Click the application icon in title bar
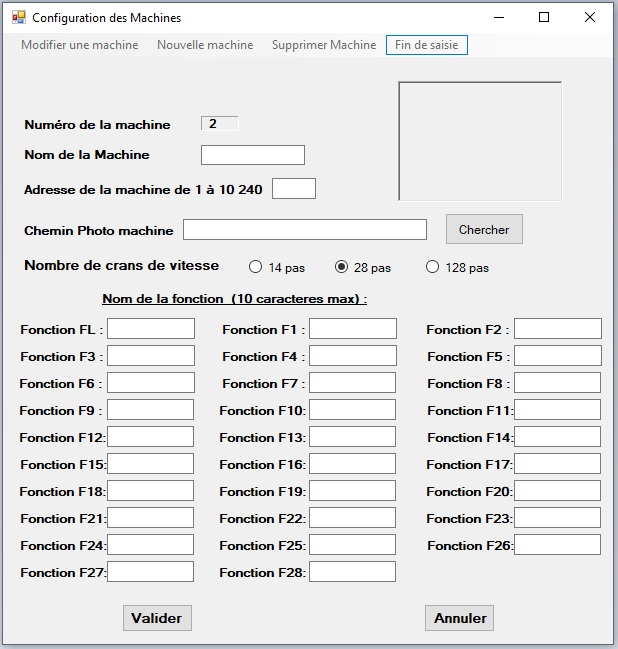This screenshot has height=649, width=618. click(19, 17)
